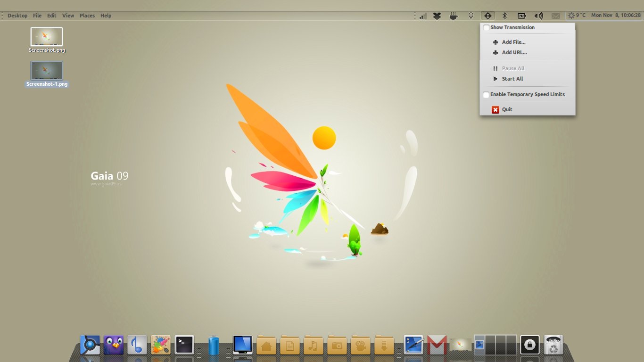The width and height of the screenshot is (644, 362).
Task: Click the network signal strength icon
Action: click(422, 16)
